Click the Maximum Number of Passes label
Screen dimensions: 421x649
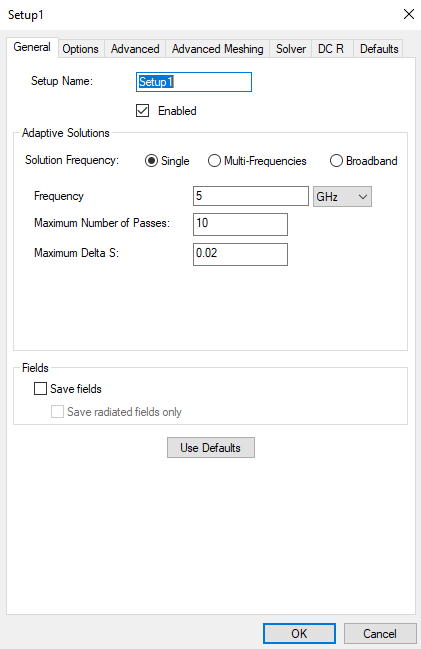[102, 223]
